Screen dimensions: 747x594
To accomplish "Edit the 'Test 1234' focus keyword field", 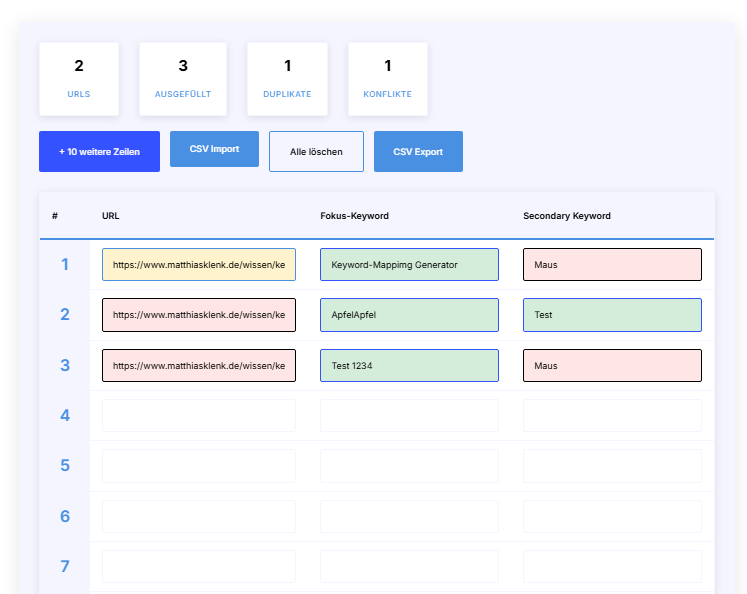I will [409, 365].
